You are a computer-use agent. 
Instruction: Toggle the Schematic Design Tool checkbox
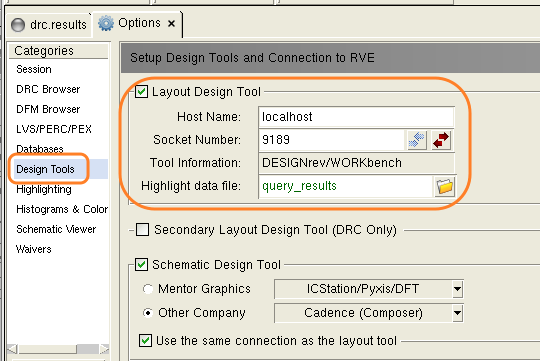(x=141, y=265)
